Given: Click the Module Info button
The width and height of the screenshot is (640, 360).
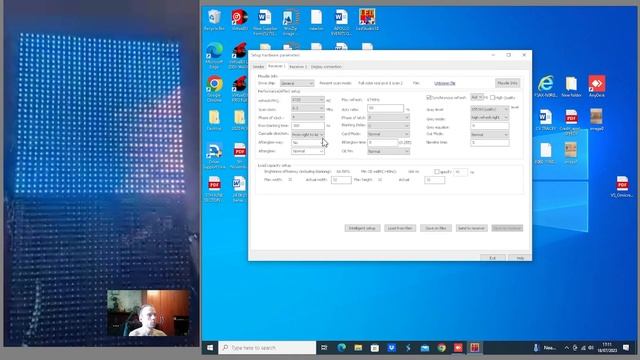Looking at the screenshot, I should point(507,83).
